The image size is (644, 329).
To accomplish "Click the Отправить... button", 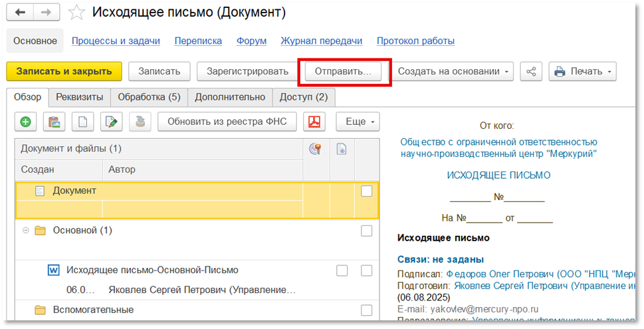I will (x=343, y=72).
